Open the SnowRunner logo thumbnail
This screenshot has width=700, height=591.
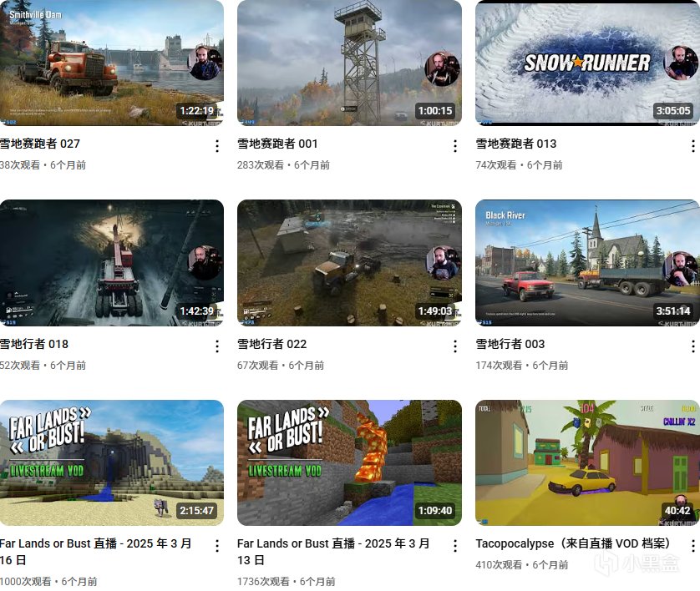click(587, 63)
